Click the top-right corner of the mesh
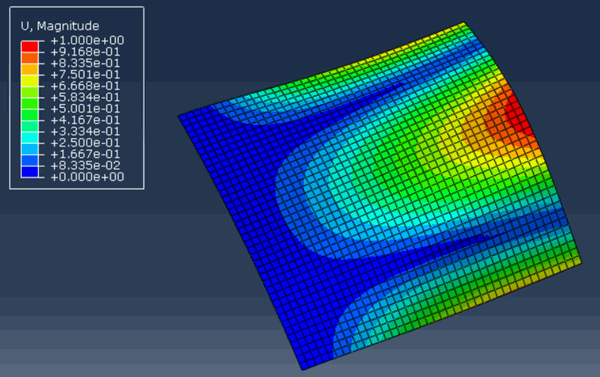 click(x=464, y=23)
